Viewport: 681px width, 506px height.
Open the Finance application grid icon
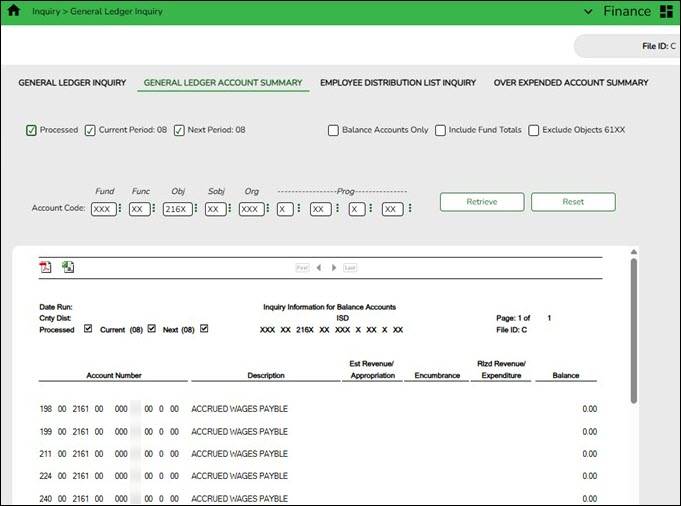pos(666,12)
